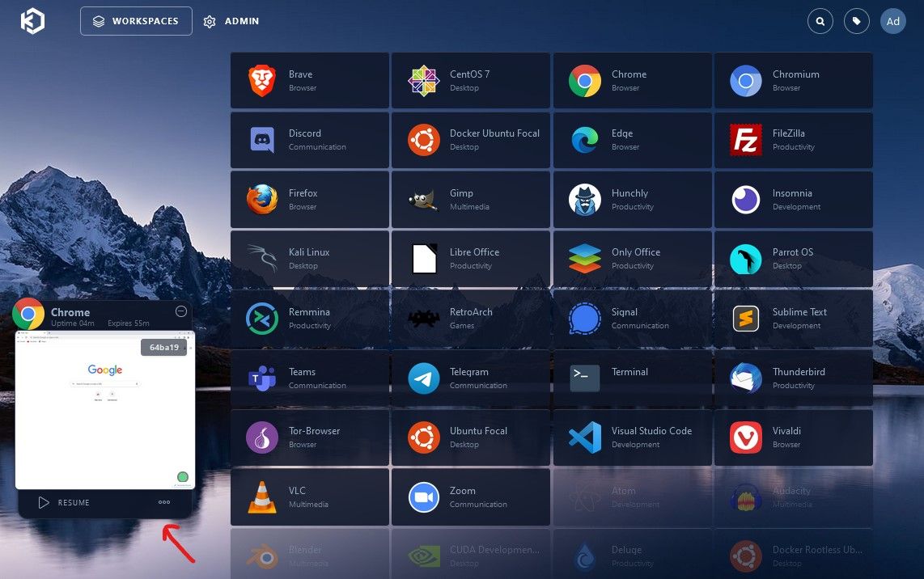Open the Ad user profile menu

click(892, 22)
